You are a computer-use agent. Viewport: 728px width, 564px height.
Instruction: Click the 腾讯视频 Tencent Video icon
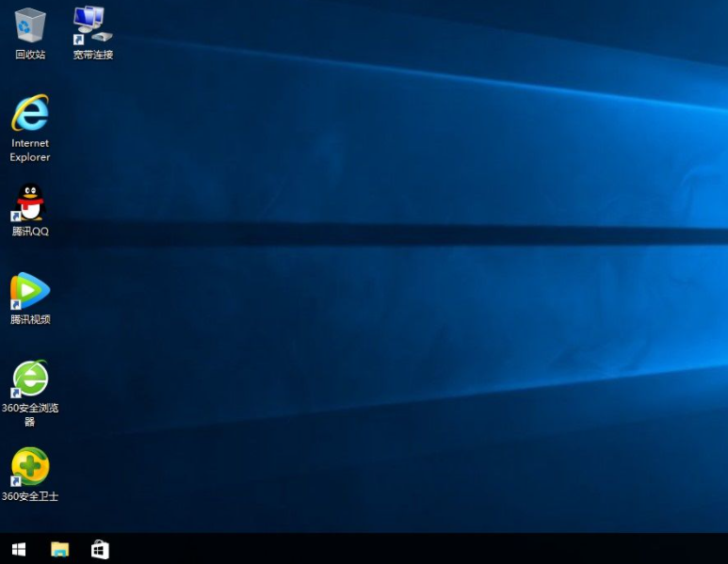(30, 291)
